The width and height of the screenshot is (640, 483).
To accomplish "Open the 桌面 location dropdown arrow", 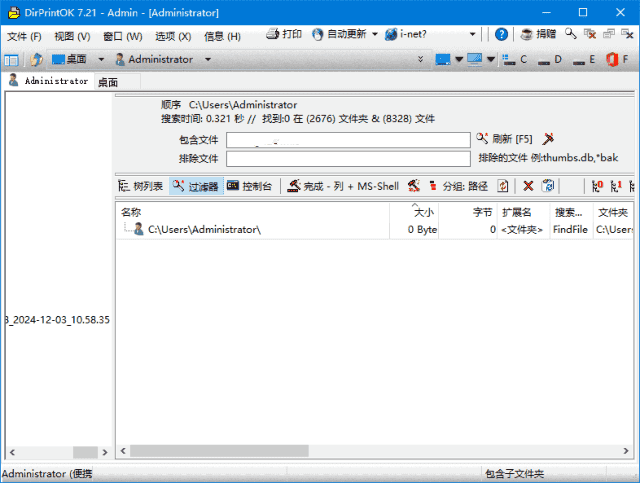I will (x=101, y=60).
